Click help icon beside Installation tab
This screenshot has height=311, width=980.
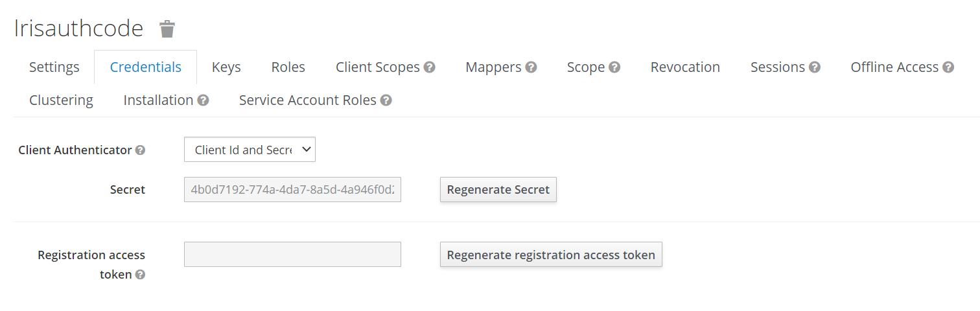(203, 100)
